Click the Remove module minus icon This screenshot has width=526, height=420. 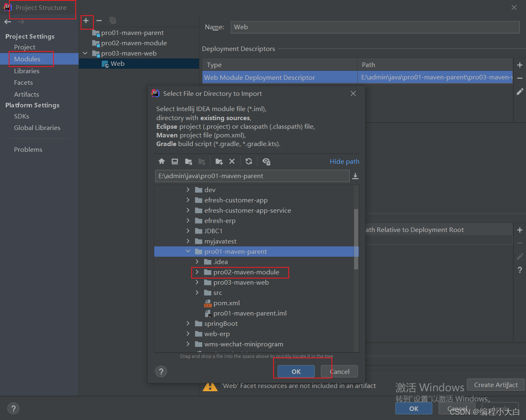pos(99,21)
